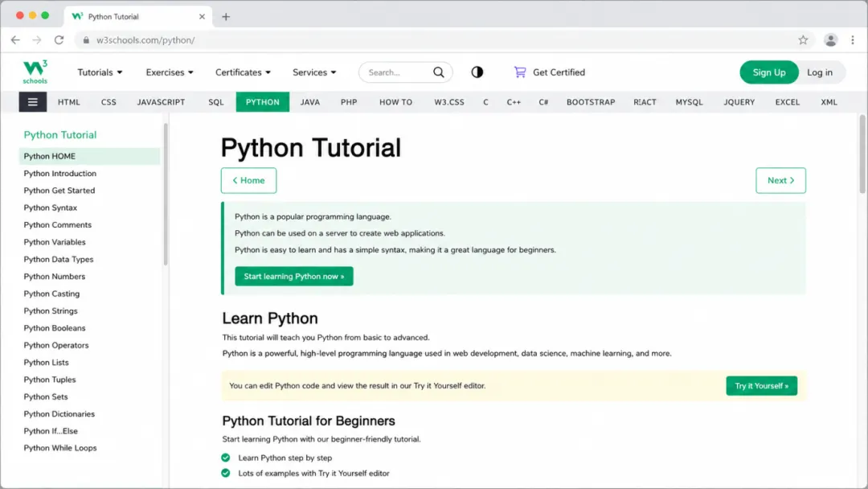Reload the page
Image resolution: width=868 pixels, height=489 pixels.
[59, 40]
